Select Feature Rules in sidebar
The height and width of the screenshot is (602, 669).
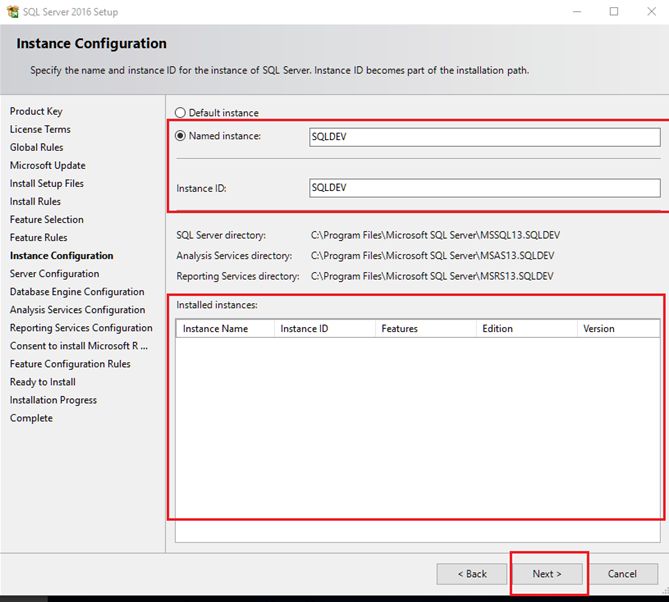(x=39, y=237)
